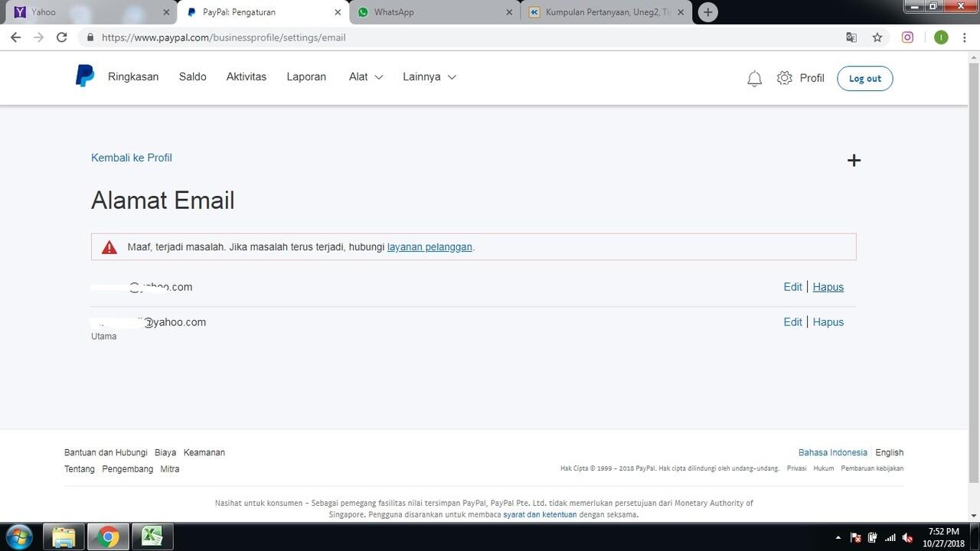Open Ringkasan in PayPal navigation

pos(133,77)
